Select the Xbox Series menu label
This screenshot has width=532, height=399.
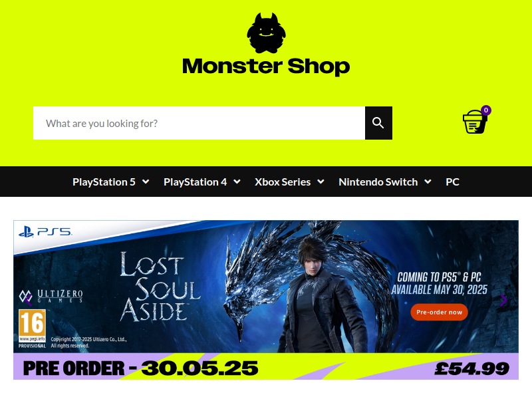(x=283, y=182)
